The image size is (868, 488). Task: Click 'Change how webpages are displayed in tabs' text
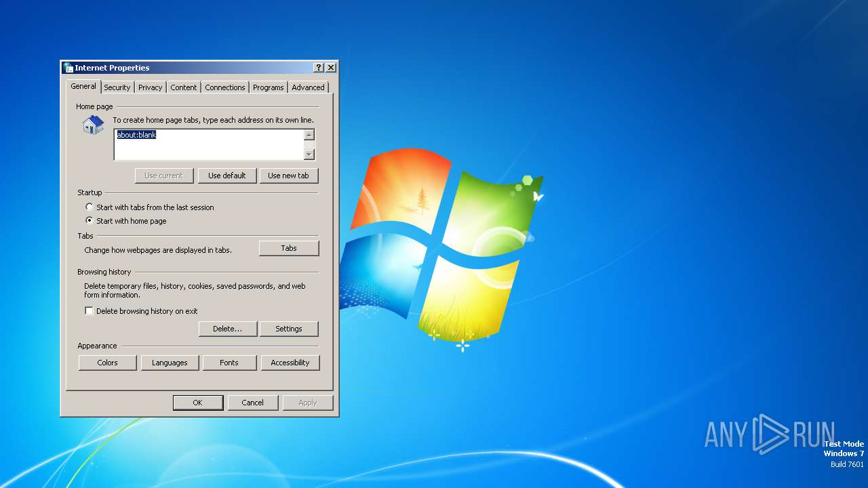point(158,250)
